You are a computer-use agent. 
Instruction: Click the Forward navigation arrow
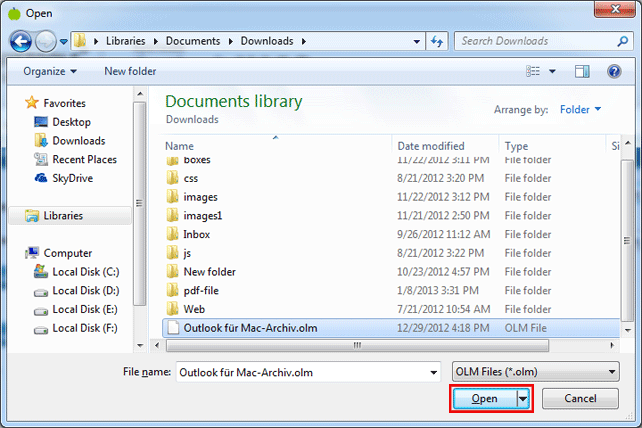tap(45, 41)
